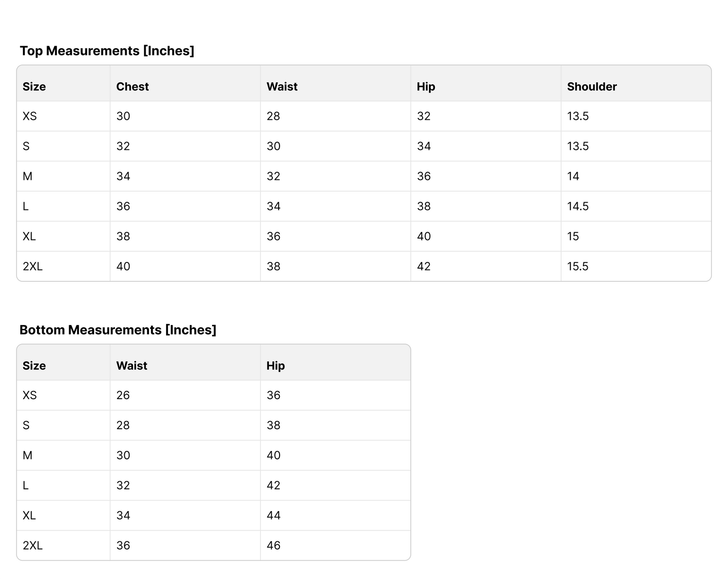Click the Hip header in top table
Viewport: 728px width, 583px height.
point(426,87)
